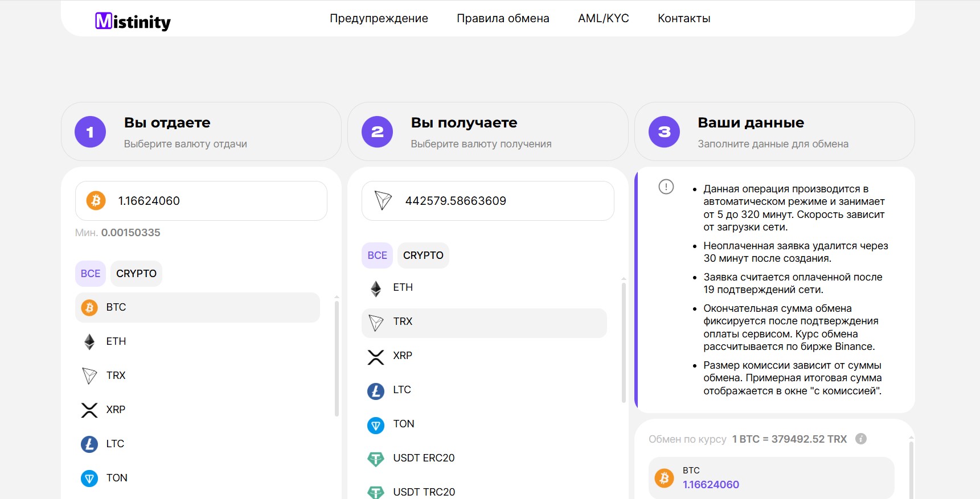This screenshot has height=499, width=980.
Task: Choose XRP icon in give currency list
Action: click(x=89, y=410)
